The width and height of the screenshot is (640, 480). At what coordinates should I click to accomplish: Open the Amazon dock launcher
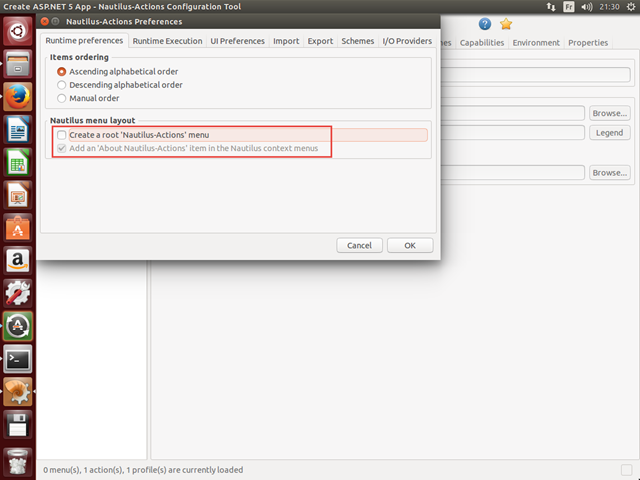pyautogui.click(x=18, y=260)
